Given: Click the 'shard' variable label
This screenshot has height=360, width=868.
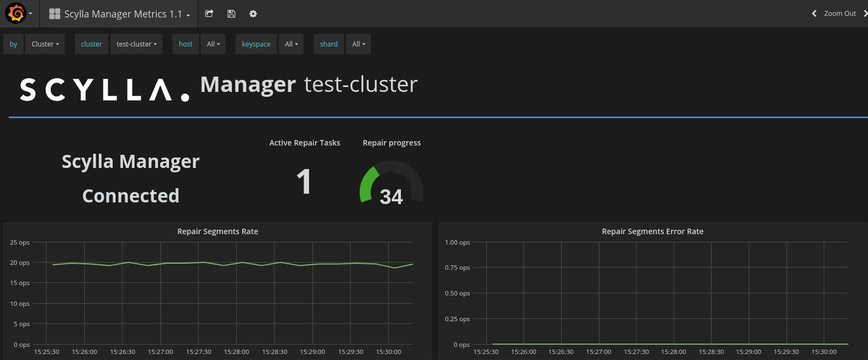Looking at the screenshot, I should point(329,44).
